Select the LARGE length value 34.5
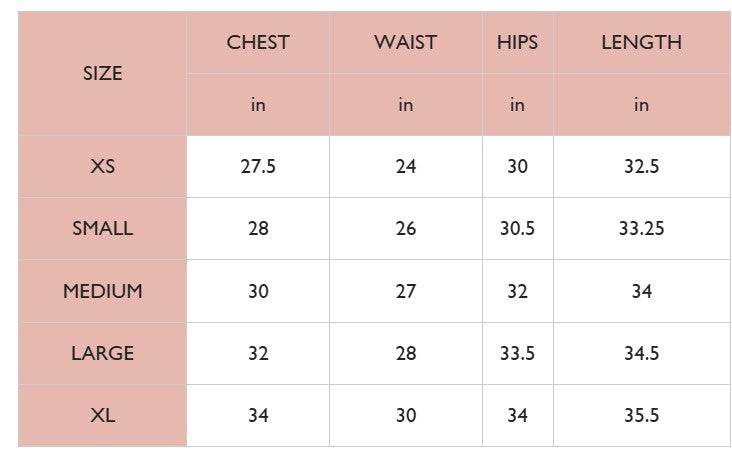732x457 pixels. pos(641,353)
